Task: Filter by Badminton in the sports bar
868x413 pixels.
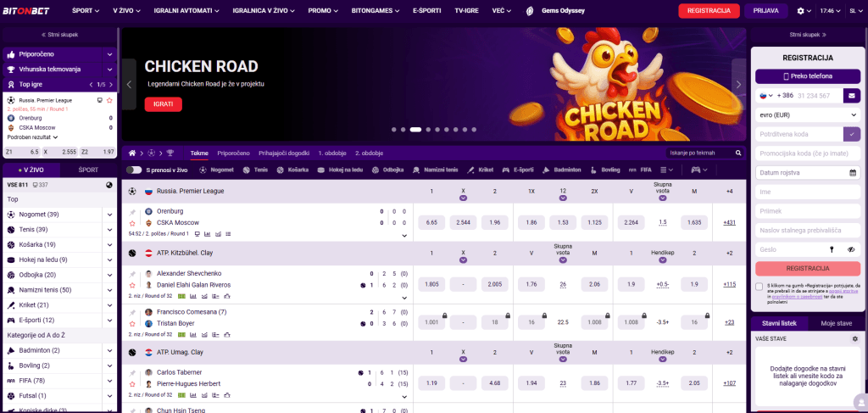Action: pyautogui.click(x=561, y=170)
